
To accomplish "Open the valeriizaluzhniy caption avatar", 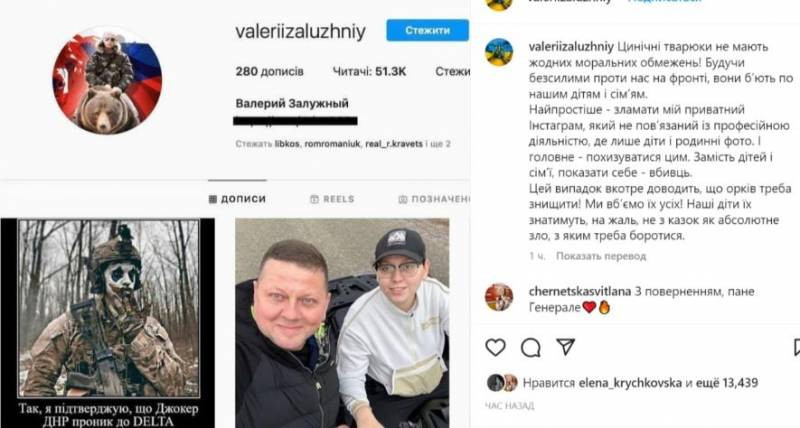I will pos(499,53).
